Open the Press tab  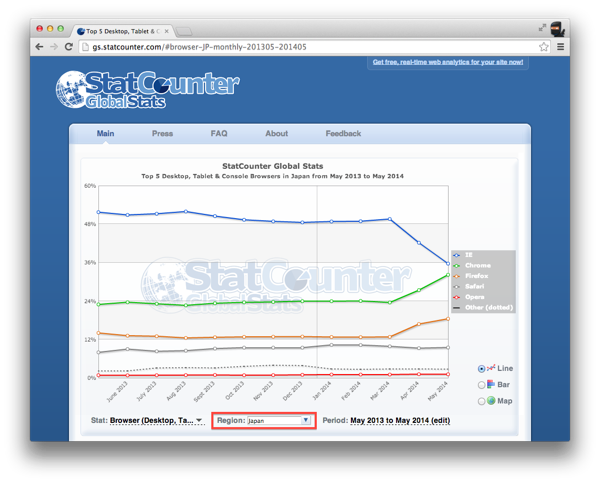[x=162, y=134]
